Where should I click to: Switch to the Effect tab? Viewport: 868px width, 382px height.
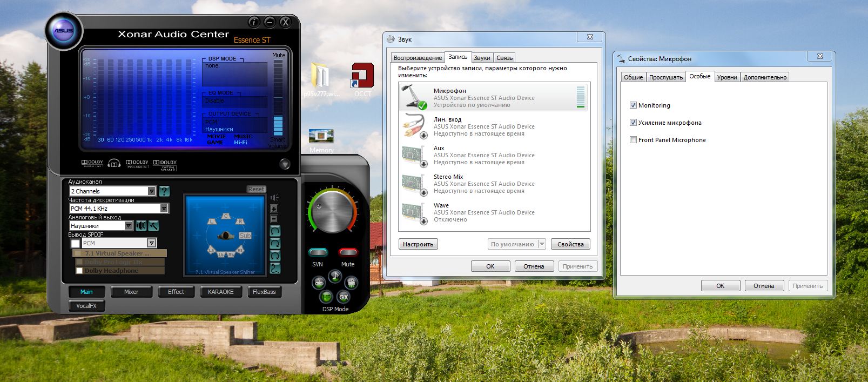176,292
